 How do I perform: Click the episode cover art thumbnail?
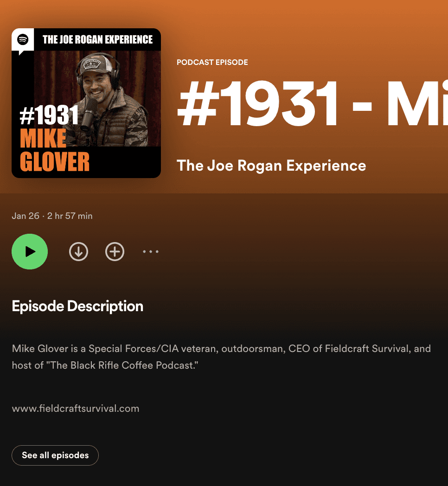tap(86, 103)
